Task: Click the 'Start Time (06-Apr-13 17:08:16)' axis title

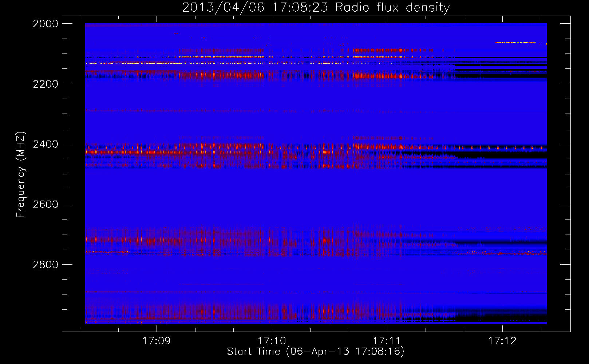Action: tap(316, 352)
